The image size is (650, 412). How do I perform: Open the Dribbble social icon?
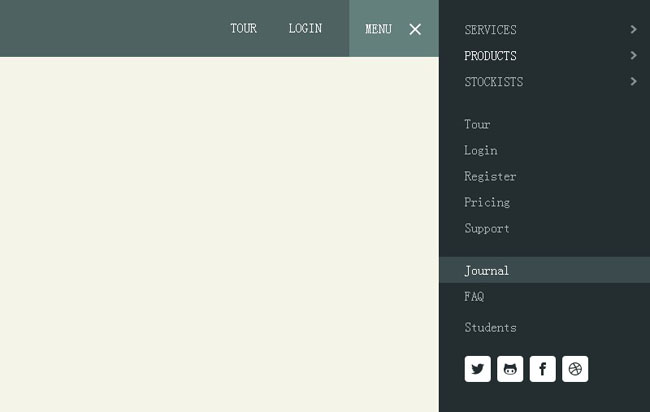coord(575,369)
